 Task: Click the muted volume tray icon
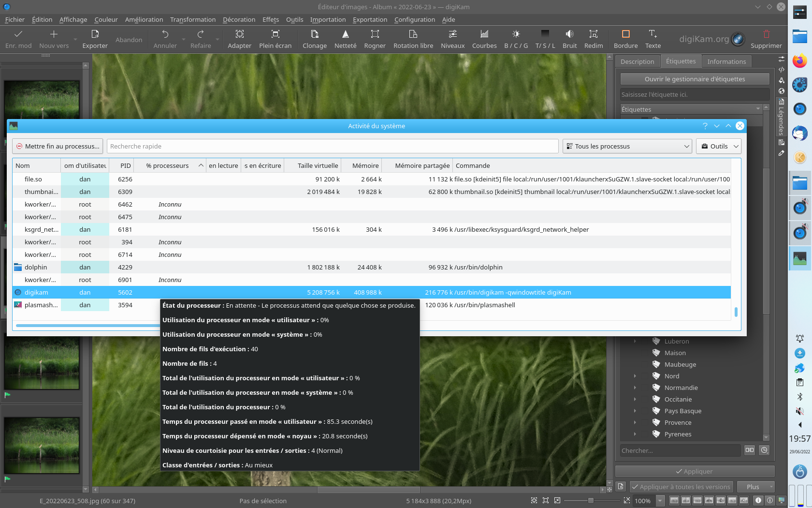pos(800,411)
